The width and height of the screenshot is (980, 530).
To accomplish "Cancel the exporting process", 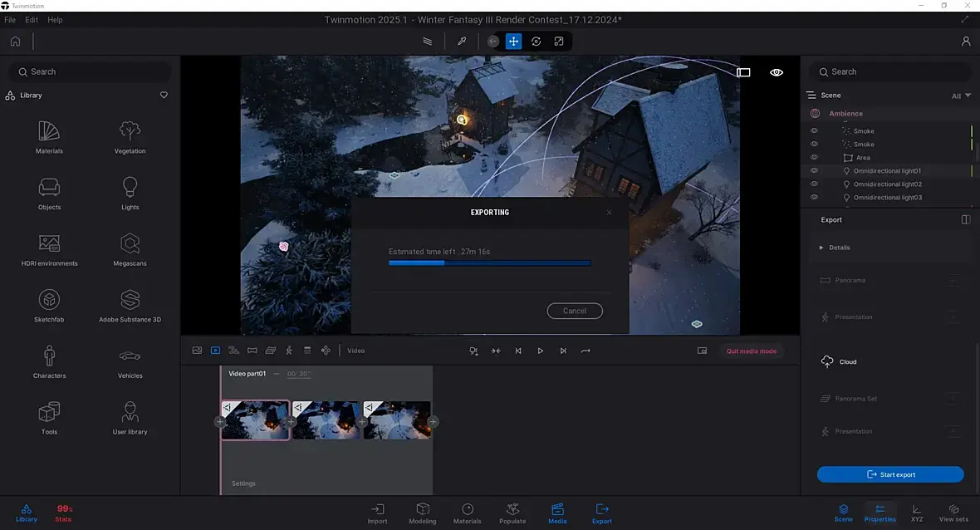I will tap(575, 311).
